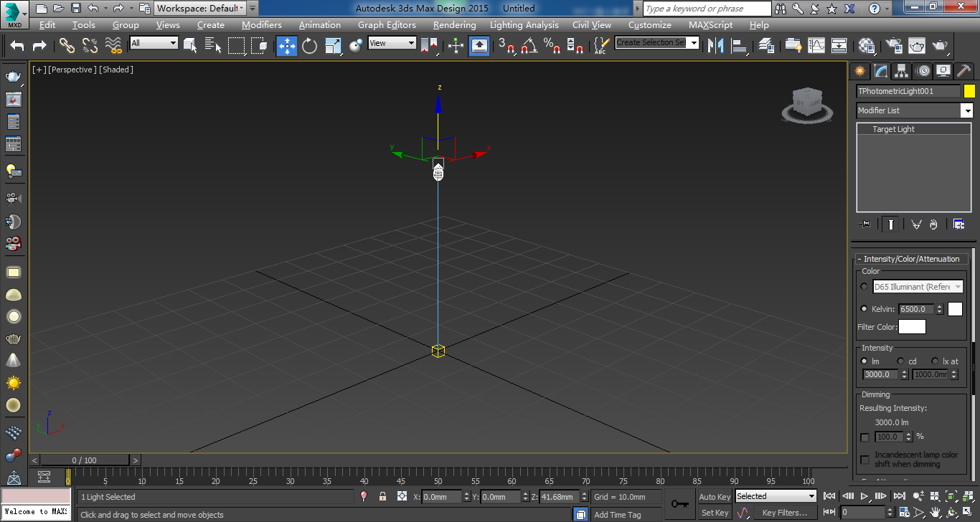Activate the Select and Rotate tool
The image size is (980, 522).
click(308, 45)
